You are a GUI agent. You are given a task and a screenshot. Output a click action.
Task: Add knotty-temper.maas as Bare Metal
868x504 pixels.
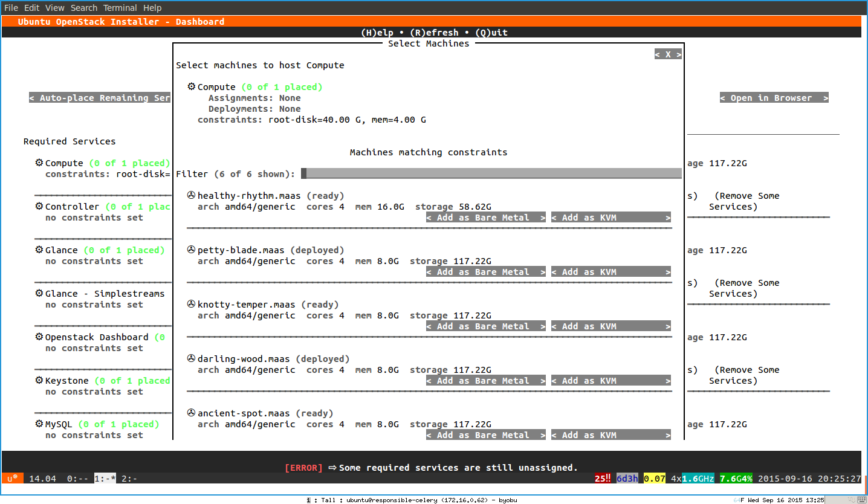pyautogui.click(x=486, y=326)
